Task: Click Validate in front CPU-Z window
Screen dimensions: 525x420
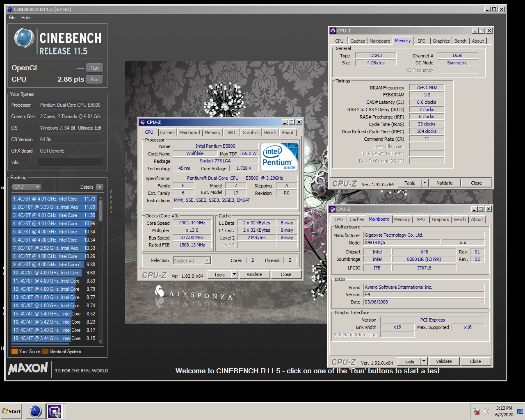Action: pyautogui.click(x=254, y=274)
